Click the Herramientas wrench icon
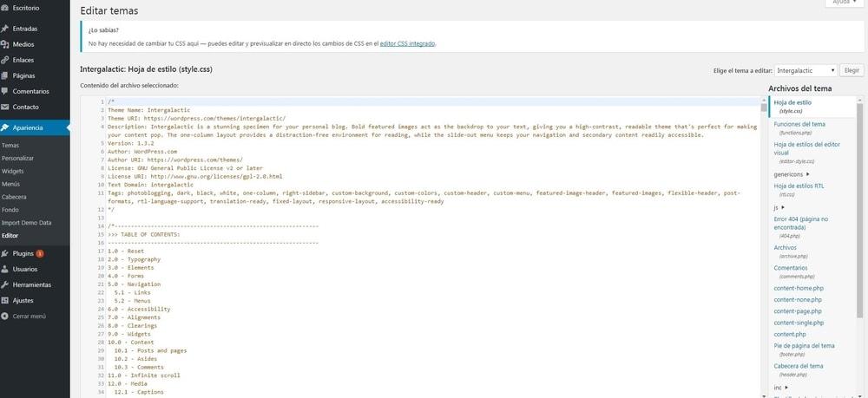868x398 pixels. [5, 284]
